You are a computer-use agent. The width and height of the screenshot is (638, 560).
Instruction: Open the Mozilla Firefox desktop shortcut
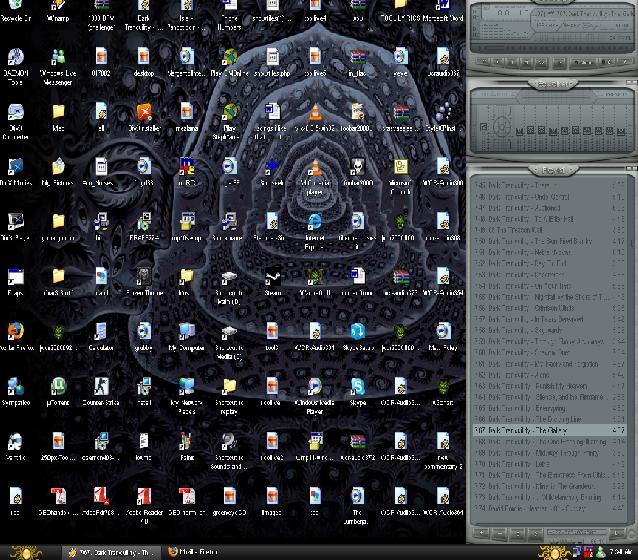click(15, 336)
